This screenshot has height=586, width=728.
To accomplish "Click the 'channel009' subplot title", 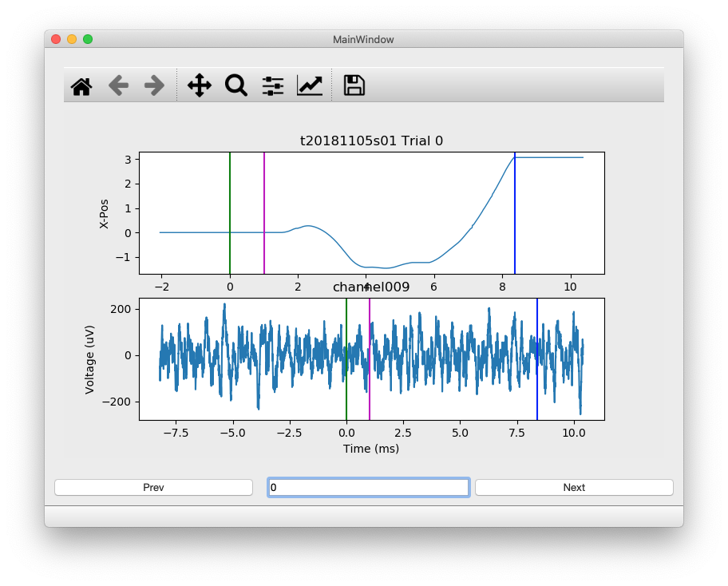I will point(371,287).
